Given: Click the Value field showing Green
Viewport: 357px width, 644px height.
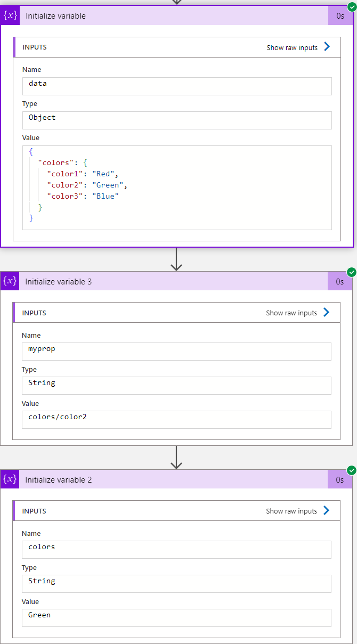Looking at the screenshot, I should 176,617.
